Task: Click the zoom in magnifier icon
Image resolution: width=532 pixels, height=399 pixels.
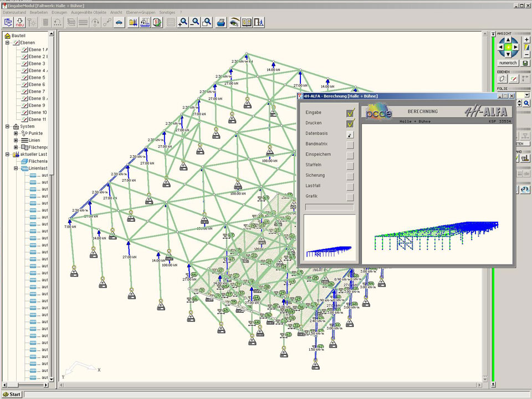Action: coord(183,22)
